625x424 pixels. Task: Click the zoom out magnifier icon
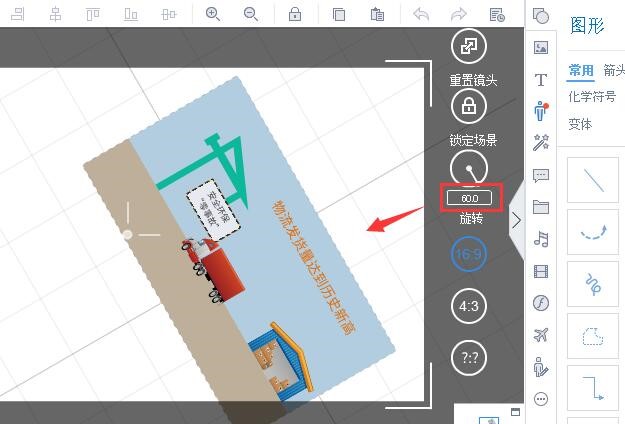coord(251,14)
